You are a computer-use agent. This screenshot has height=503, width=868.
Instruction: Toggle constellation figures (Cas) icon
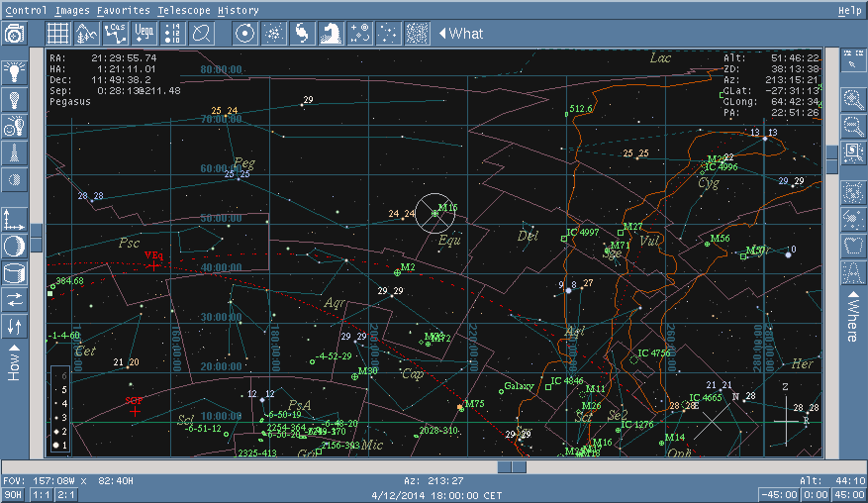click(116, 34)
